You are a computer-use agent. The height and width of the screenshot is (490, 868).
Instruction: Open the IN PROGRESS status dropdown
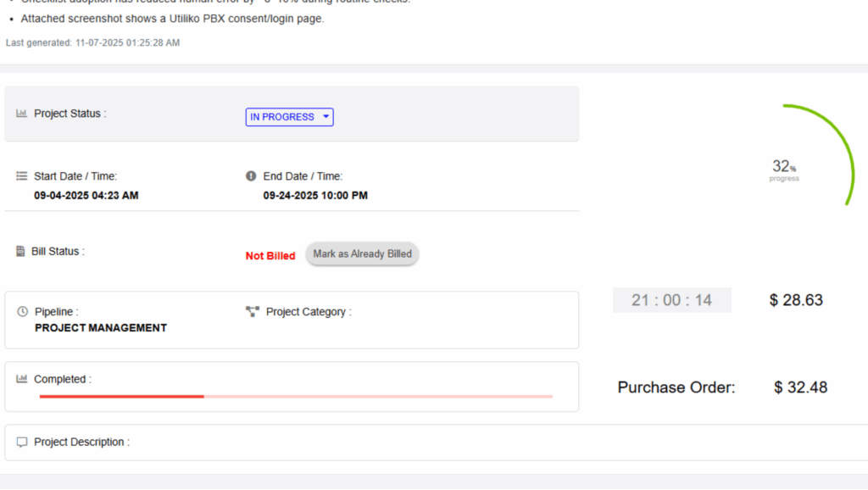289,117
